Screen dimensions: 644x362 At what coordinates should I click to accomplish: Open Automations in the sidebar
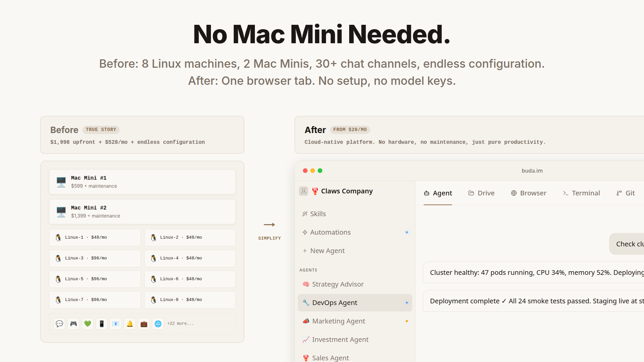330,232
